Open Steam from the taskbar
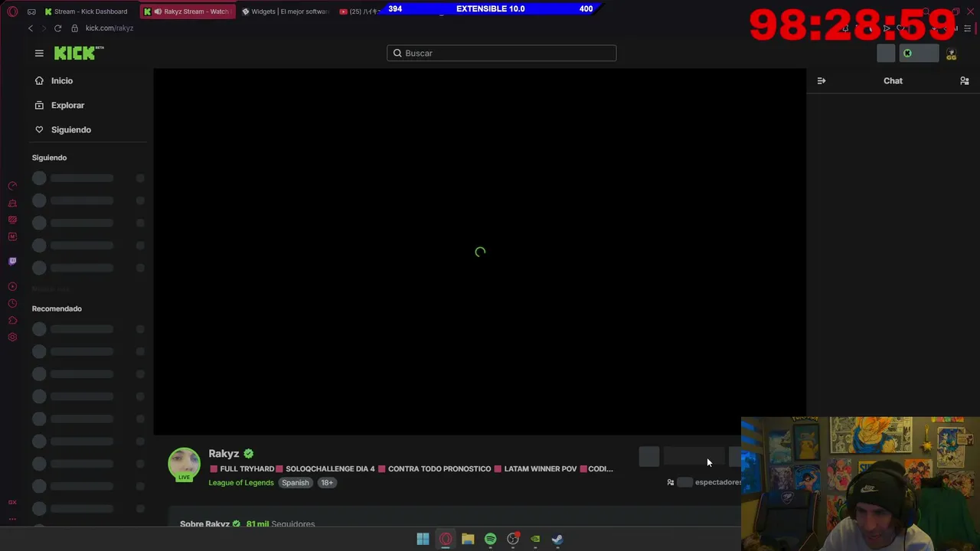The height and width of the screenshot is (551, 980). 557,539
